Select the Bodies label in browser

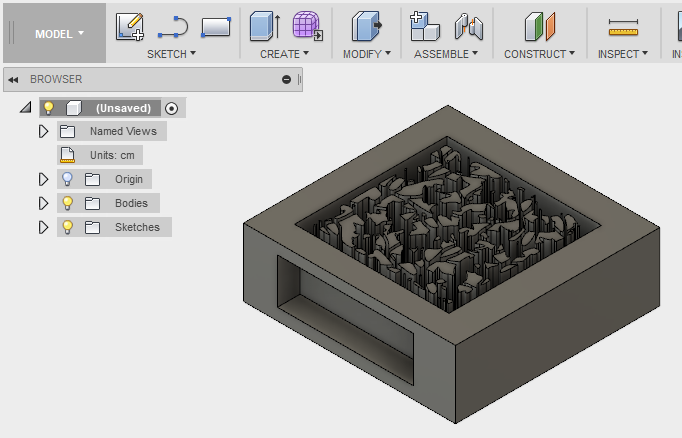tap(131, 203)
